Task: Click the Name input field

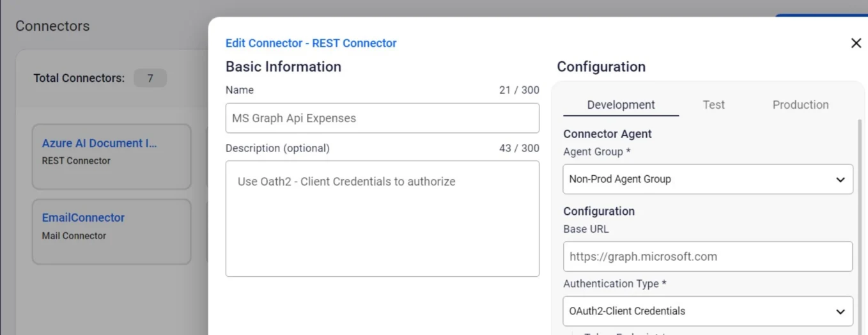Action: 382,118
